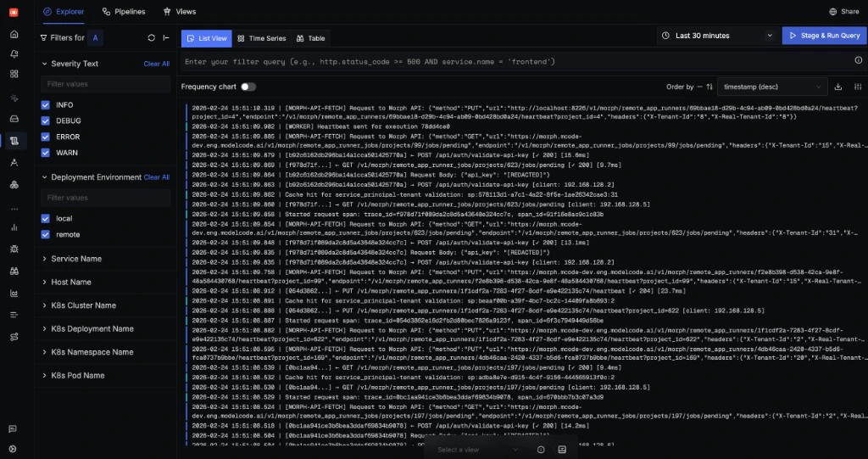Switch to the Views tab
Image resolution: width=868 pixels, height=459 pixels.
click(180, 12)
